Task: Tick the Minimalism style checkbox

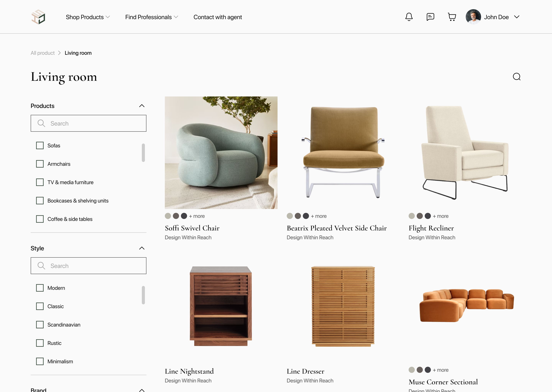Action: click(40, 361)
